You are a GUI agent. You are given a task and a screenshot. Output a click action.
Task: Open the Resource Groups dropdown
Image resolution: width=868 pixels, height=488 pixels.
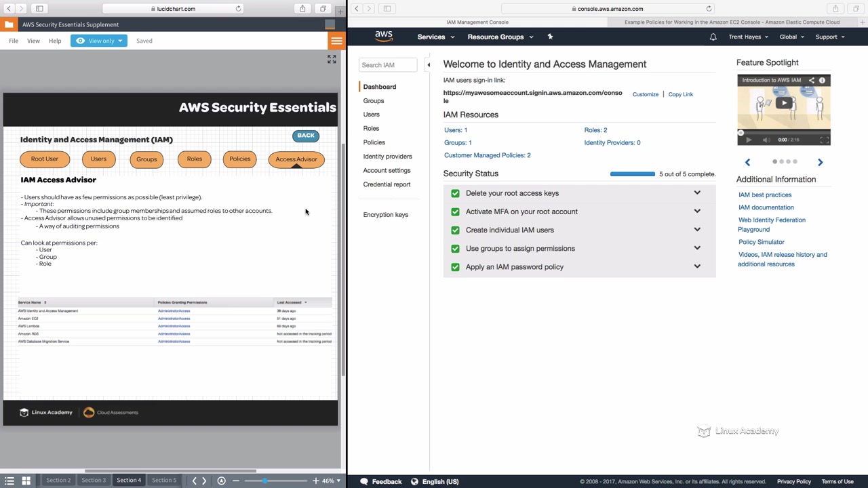click(500, 37)
